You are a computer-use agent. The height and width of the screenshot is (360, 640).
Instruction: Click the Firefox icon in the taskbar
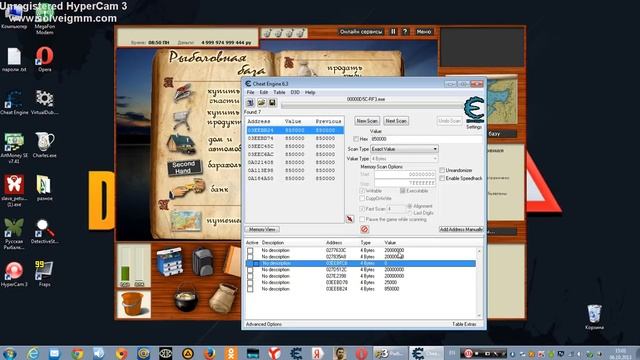click(209, 353)
